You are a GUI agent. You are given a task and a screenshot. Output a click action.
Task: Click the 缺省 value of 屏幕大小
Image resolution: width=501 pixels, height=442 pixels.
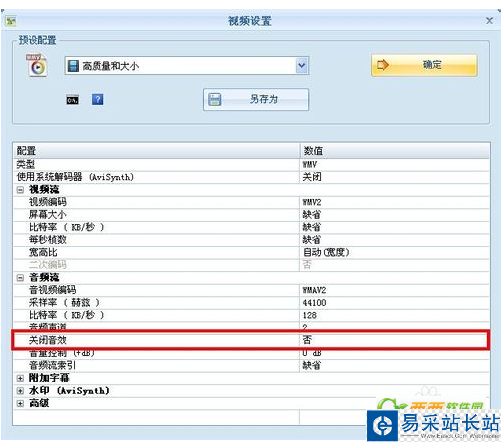[312, 215]
